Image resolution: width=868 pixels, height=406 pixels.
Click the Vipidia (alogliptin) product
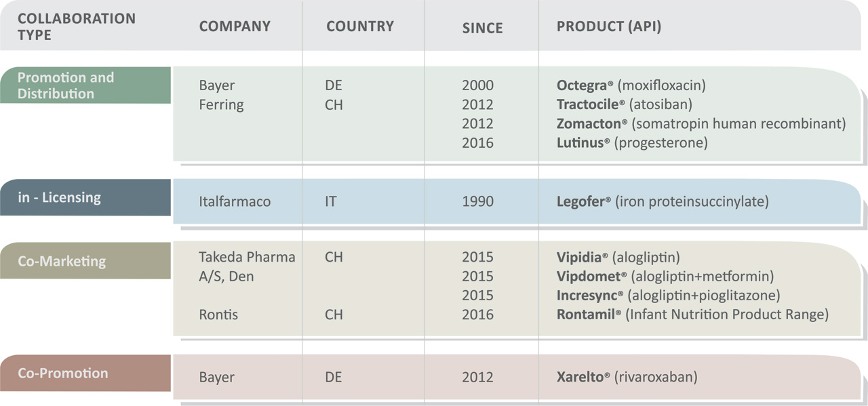click(618, 257)
